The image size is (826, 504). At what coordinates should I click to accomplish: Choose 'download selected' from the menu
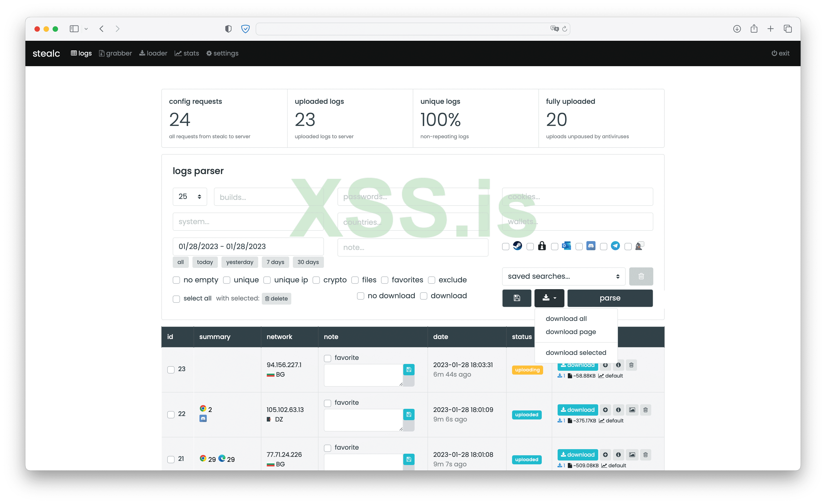click(x=576, y=352)
